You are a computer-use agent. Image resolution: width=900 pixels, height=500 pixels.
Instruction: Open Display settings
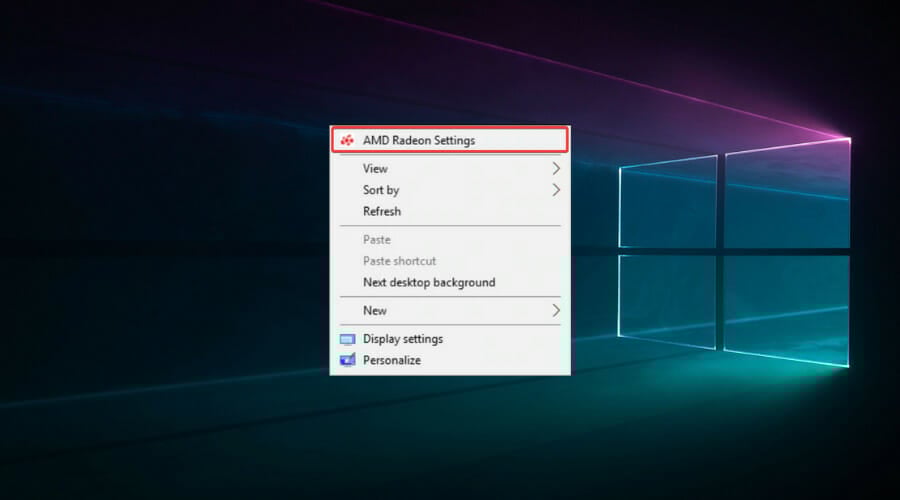point(450,339)
